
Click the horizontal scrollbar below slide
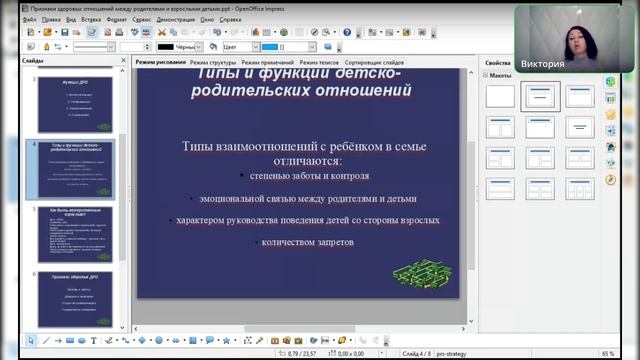click(x=300, y=329)
